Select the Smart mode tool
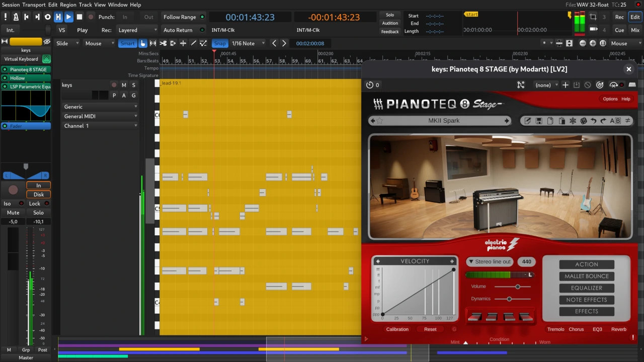This screenshot has height=362, width=644. coord(127,43)
